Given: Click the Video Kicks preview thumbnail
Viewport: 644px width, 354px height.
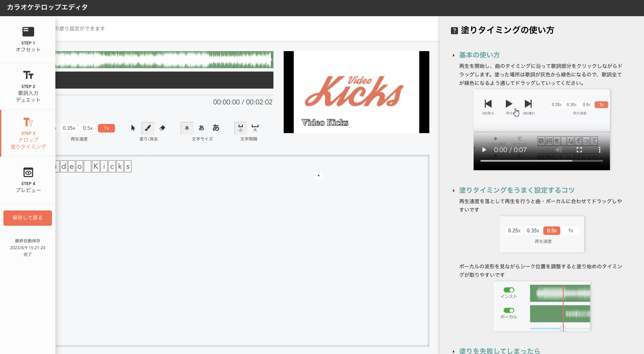Looking at the screenshot, I should pos(356,92).
